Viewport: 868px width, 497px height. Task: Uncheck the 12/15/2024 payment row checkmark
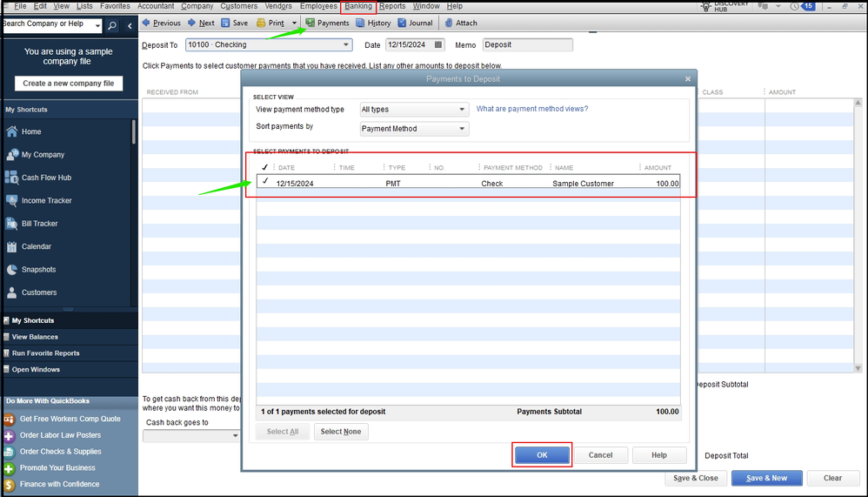[x=265, y=183]
